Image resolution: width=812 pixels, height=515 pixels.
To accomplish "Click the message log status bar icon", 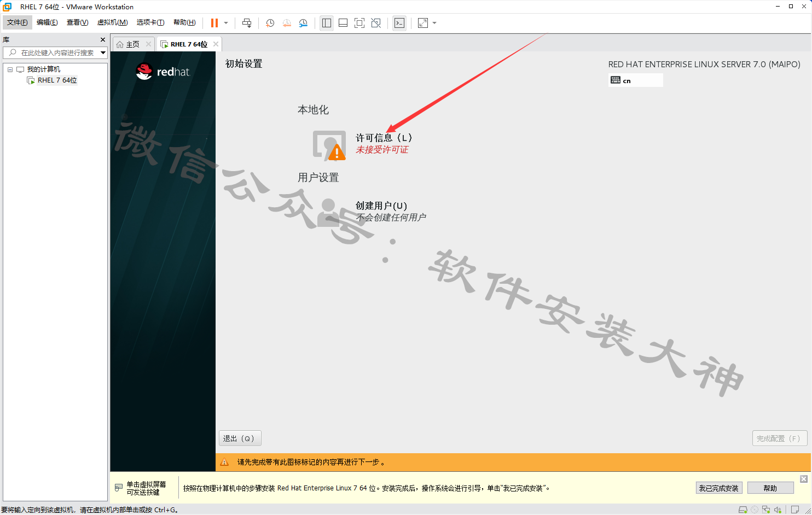I will pyautogui.click(x=795, y=510).
